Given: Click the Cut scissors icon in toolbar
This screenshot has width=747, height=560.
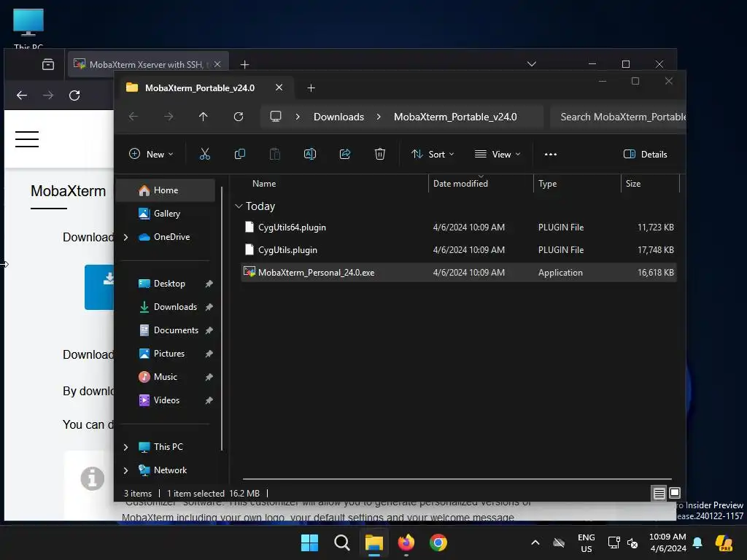Looking at the screenshot, I should [x=205, y=154].
